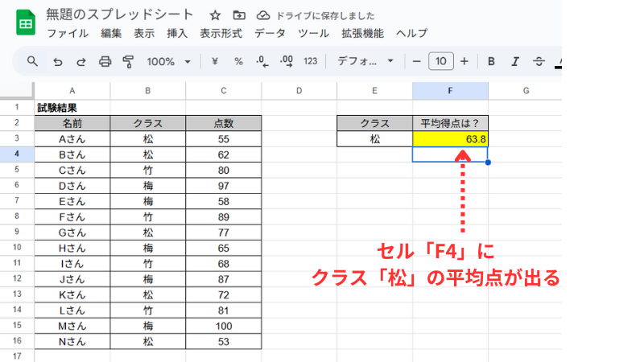Select the 点数 header cell

pyautogui.click(x=224, y=123)
